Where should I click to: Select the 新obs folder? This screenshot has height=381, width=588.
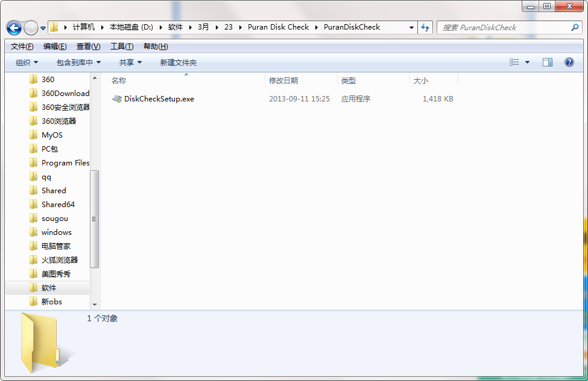[51, 301]
